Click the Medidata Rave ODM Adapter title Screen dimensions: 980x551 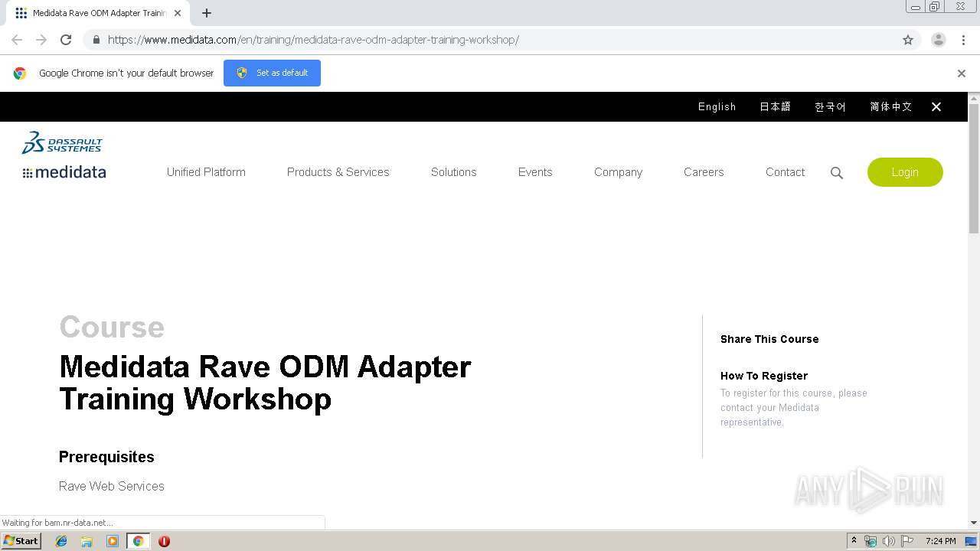pyautogui.click(x=265, y=383)
